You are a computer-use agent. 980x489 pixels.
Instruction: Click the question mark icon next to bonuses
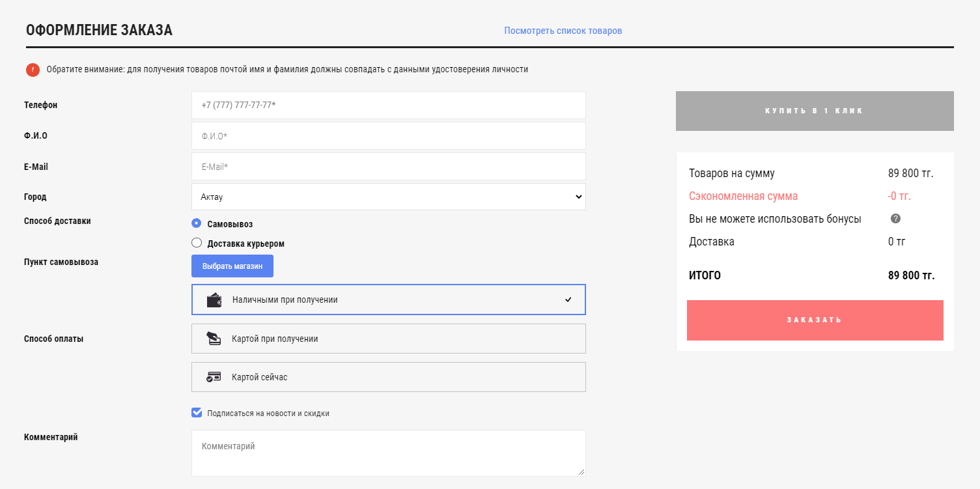pyautogui.click(x=895, y=219)
